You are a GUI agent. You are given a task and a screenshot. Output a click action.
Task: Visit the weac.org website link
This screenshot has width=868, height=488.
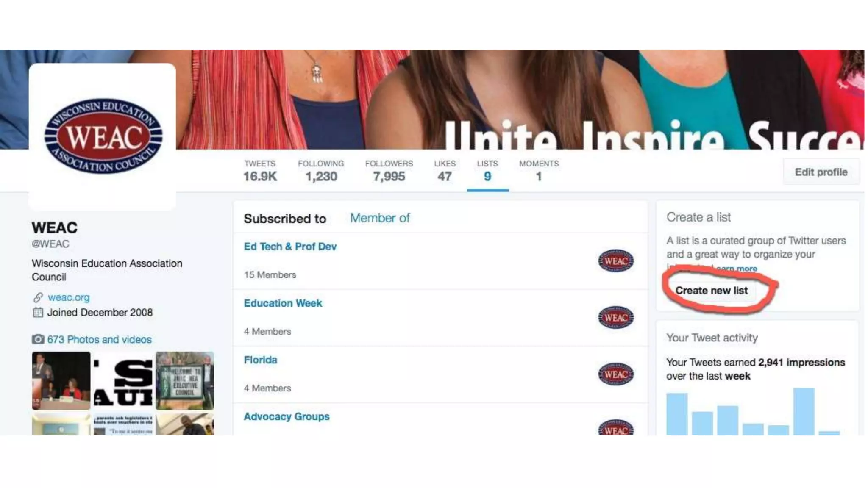coord(69,297)
